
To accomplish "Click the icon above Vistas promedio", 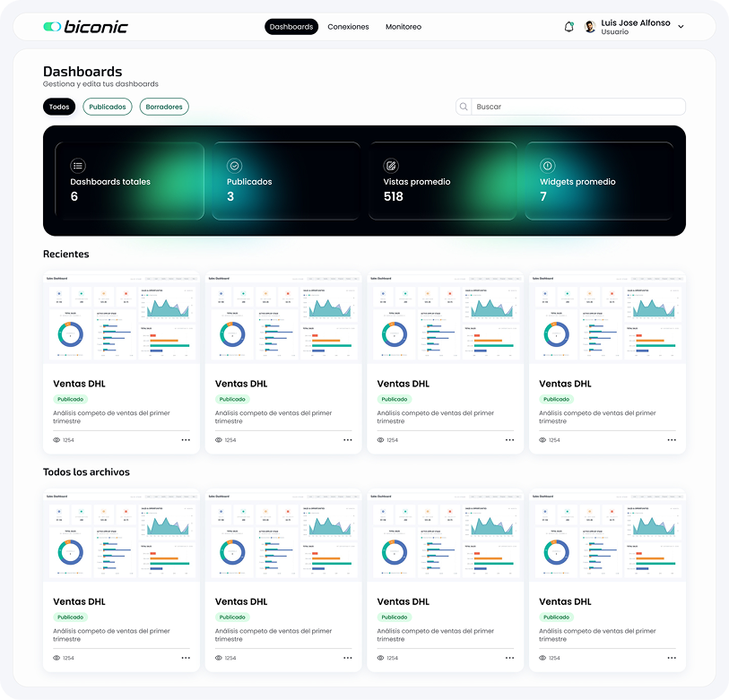I will pyautogui.click(x=391, y=166).
